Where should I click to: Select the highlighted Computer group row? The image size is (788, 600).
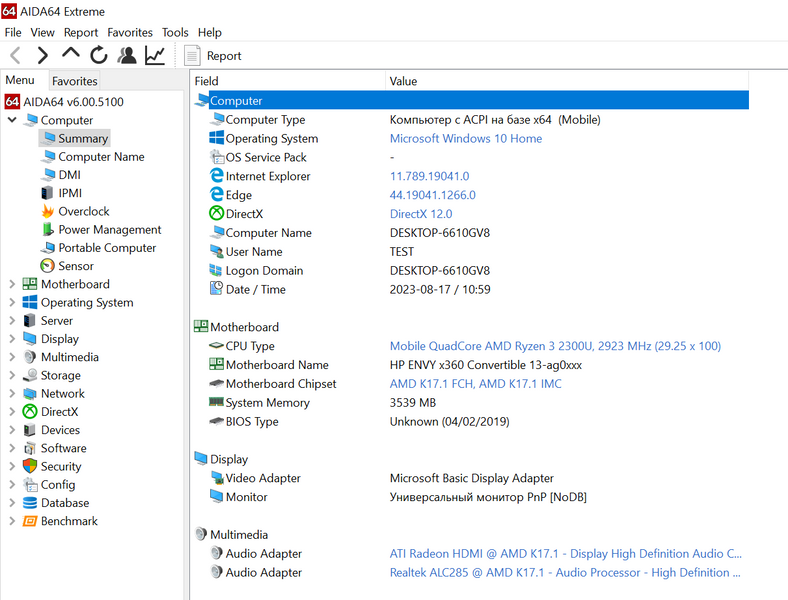coord(471,101)
